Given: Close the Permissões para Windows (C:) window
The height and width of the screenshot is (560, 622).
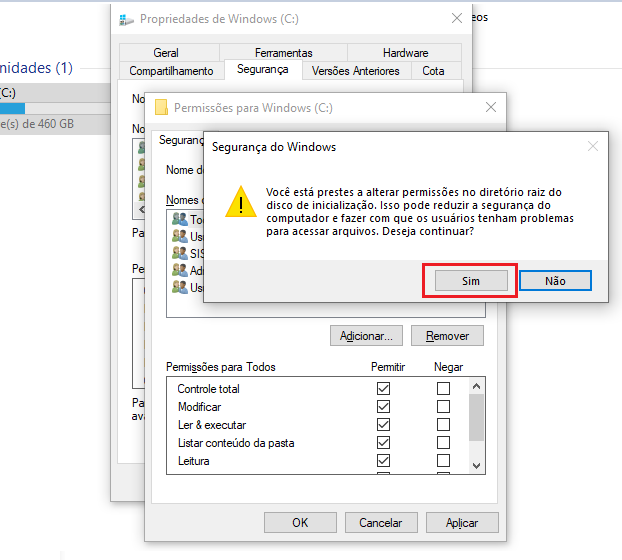Looking at the screenshot, I should [x=491, y=107].
